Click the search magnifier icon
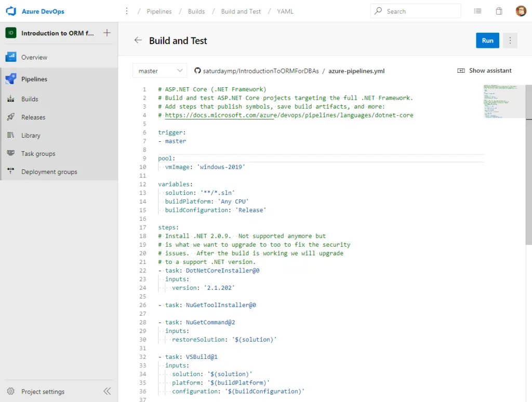 point(378,11)
